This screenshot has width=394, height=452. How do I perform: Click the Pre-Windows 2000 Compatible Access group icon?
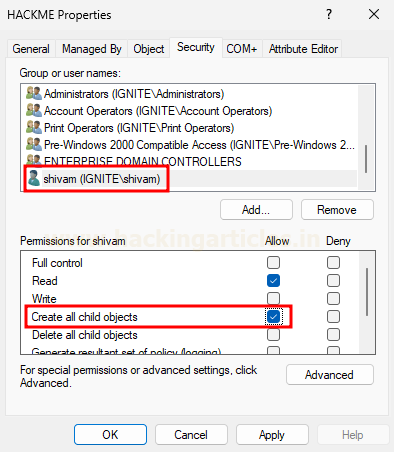tap(34, 144)
